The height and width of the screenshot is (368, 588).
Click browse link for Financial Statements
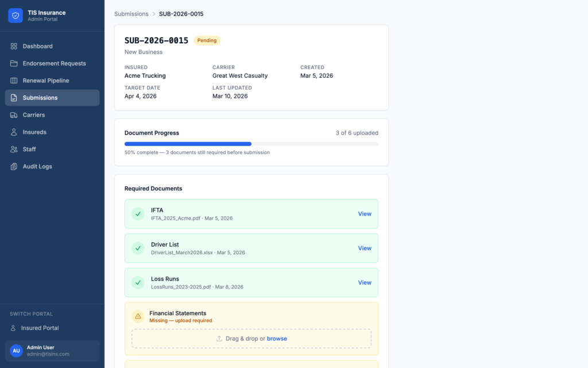tap(277, 338)
